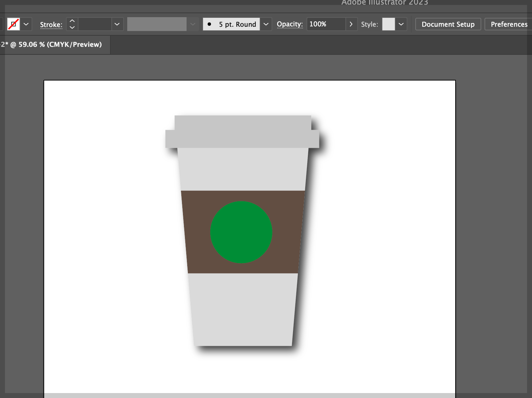Click the stroke weight input field

[95, 24]
